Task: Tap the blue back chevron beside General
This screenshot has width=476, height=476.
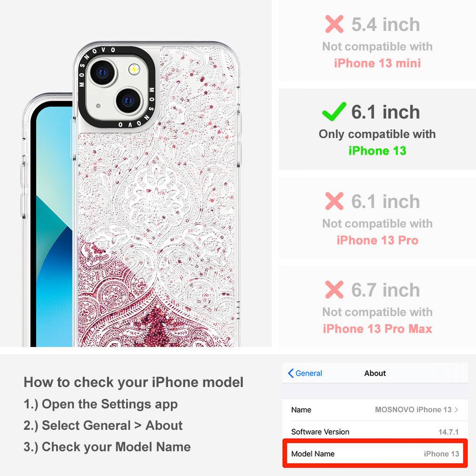Action: pyautogui.click(x=290, y=373)
